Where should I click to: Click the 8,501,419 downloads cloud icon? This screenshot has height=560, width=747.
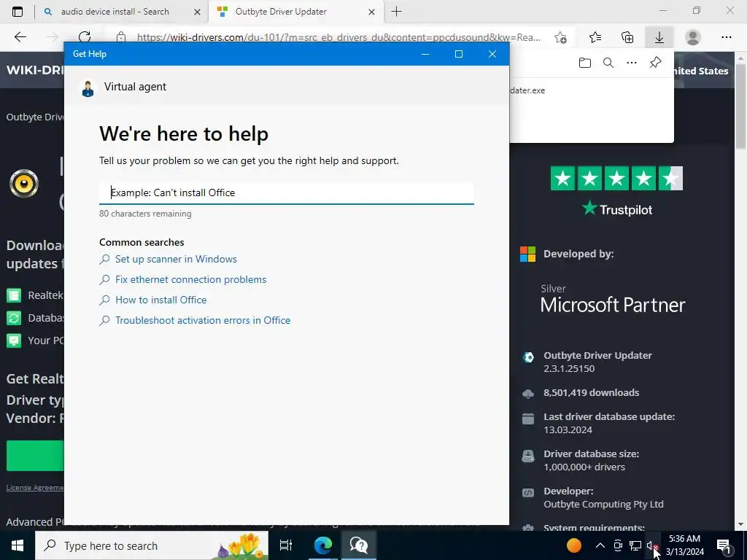click(528, 393)
